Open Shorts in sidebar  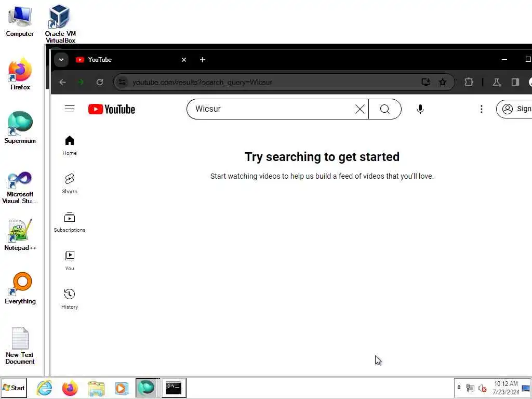(x=70, y=184)
